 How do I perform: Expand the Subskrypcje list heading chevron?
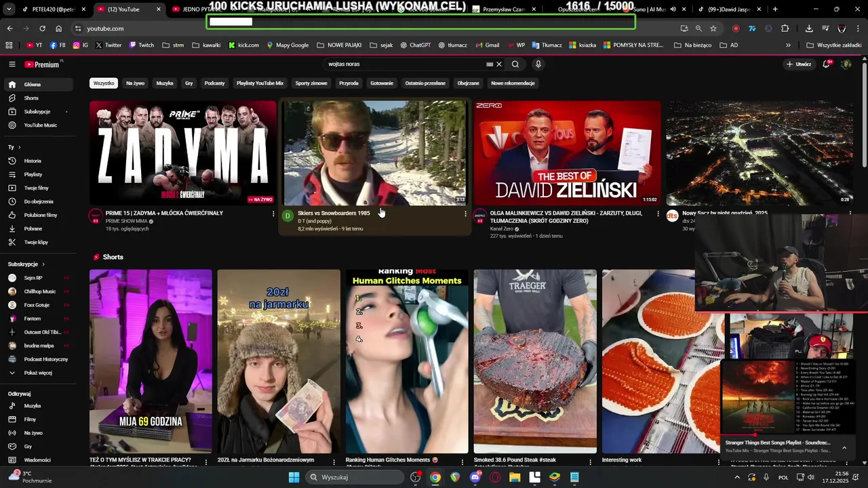(43, 264)
